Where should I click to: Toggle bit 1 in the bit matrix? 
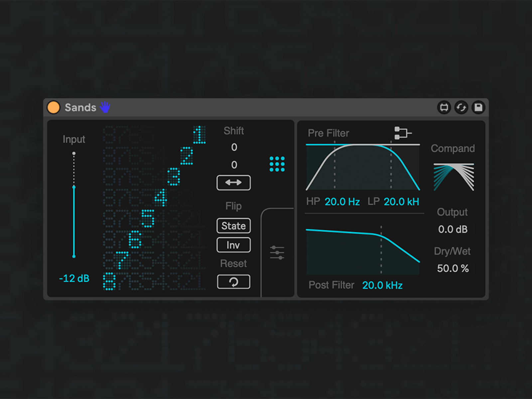click(199, 135)
